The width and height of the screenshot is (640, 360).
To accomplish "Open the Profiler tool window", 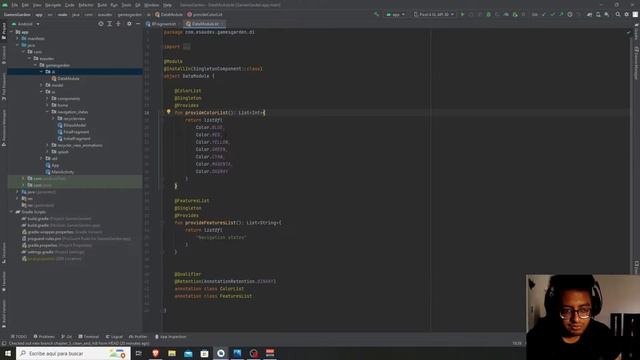I will click(138, 337).
